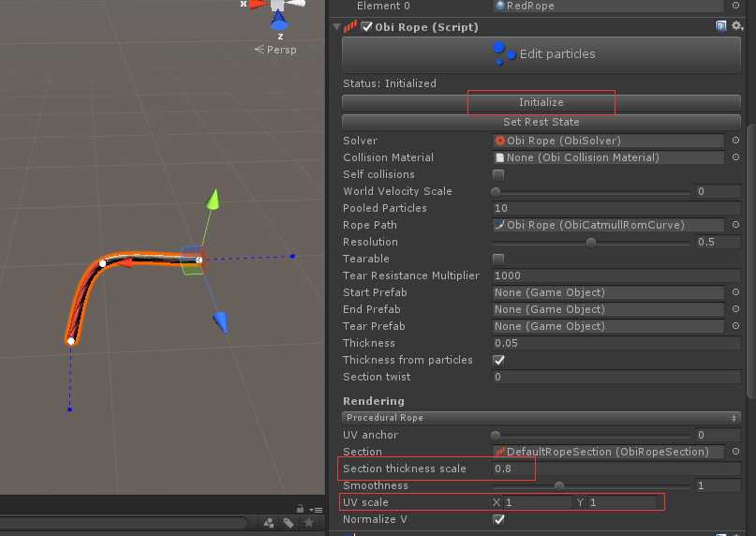Click object picker circle for Solver
Screen dimensions: 756x536
point(735,140)
